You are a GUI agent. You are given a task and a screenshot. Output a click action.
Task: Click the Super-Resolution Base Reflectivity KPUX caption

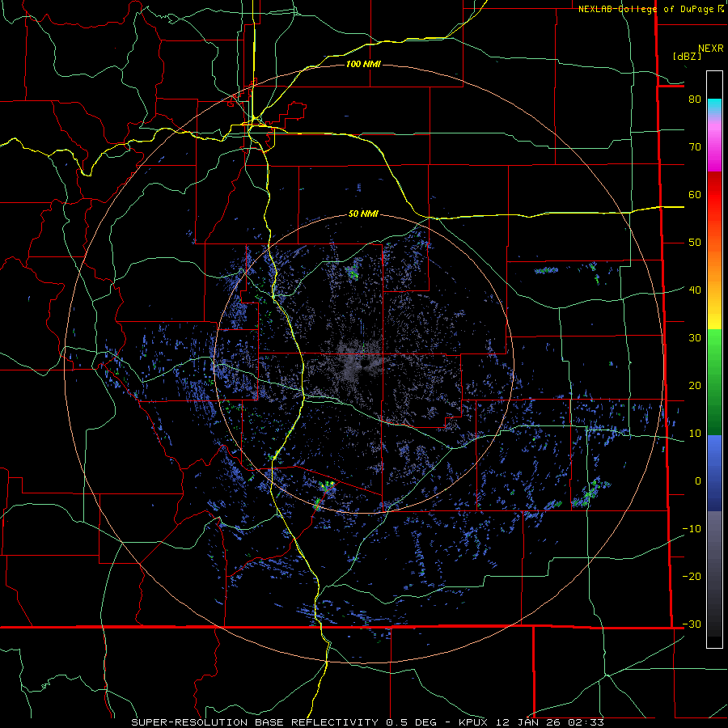pos(368,722)
